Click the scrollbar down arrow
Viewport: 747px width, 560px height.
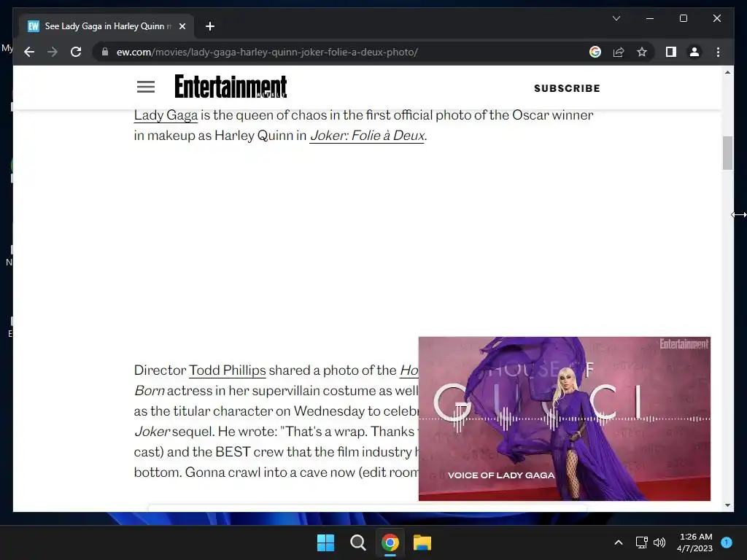(x=727, y=505)
